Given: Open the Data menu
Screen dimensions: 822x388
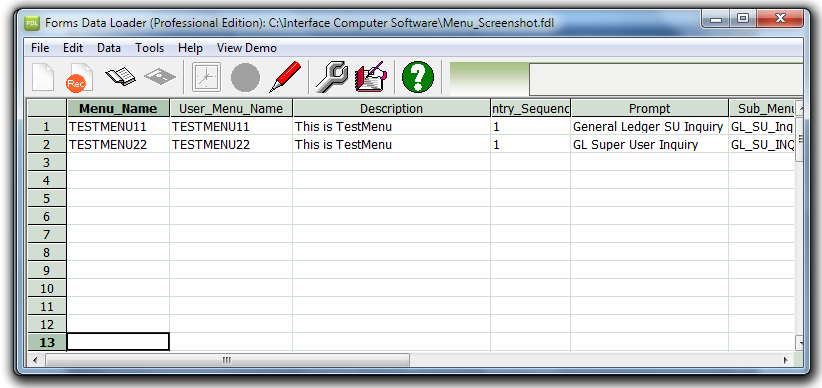Looking at the screenshot, I should tap(109, 48).
